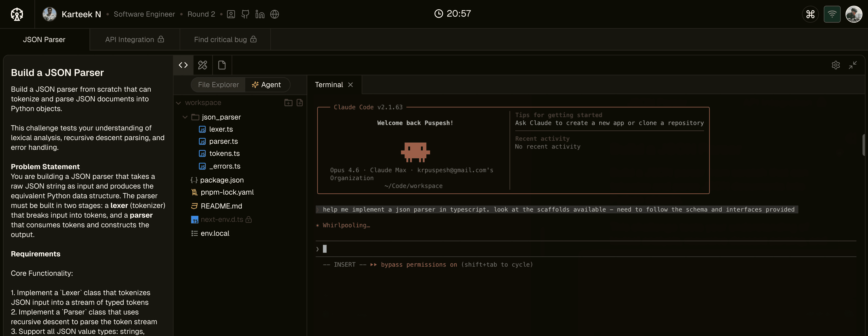Create new folder in workspace
This screenshot has width=868, height=336.
pos(288,103)
